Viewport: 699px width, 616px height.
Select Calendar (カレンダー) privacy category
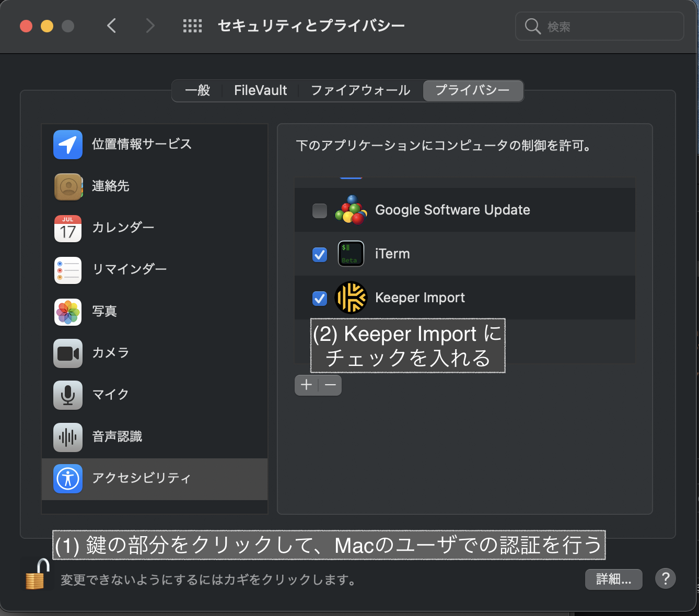[x=123, y=228]
